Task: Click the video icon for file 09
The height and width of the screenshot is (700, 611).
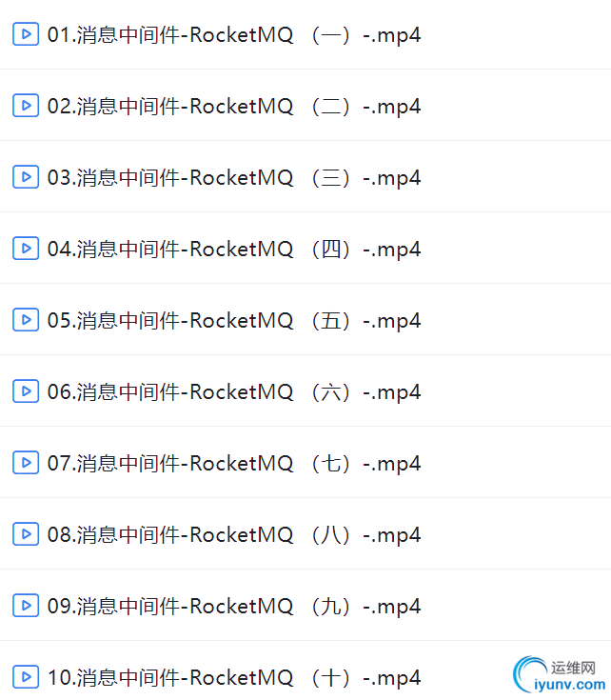Action: pos(26,606)
